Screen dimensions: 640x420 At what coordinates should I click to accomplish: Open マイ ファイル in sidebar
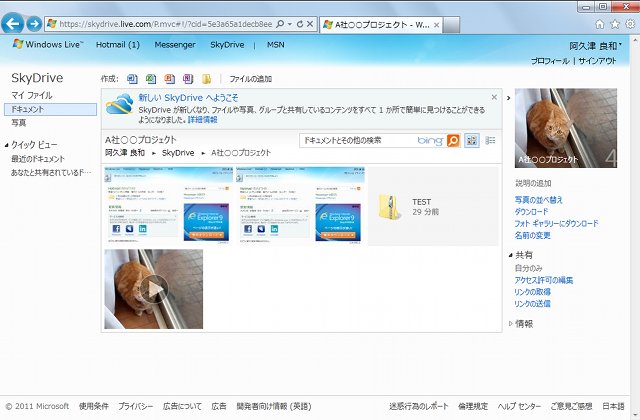pos(31,95)
